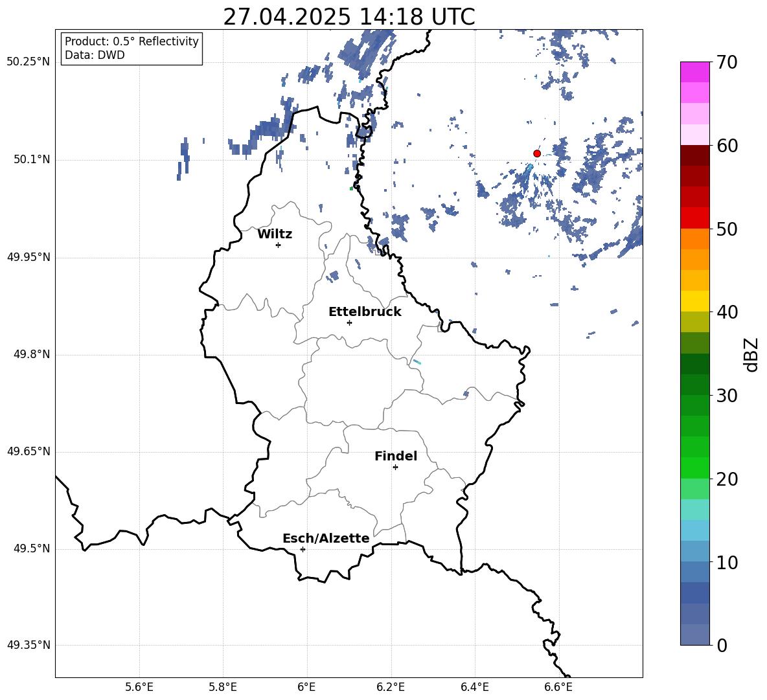Click the 5.6°E longitude label
The width and height of the screenshot is (767, 700).
click(139, 687)
